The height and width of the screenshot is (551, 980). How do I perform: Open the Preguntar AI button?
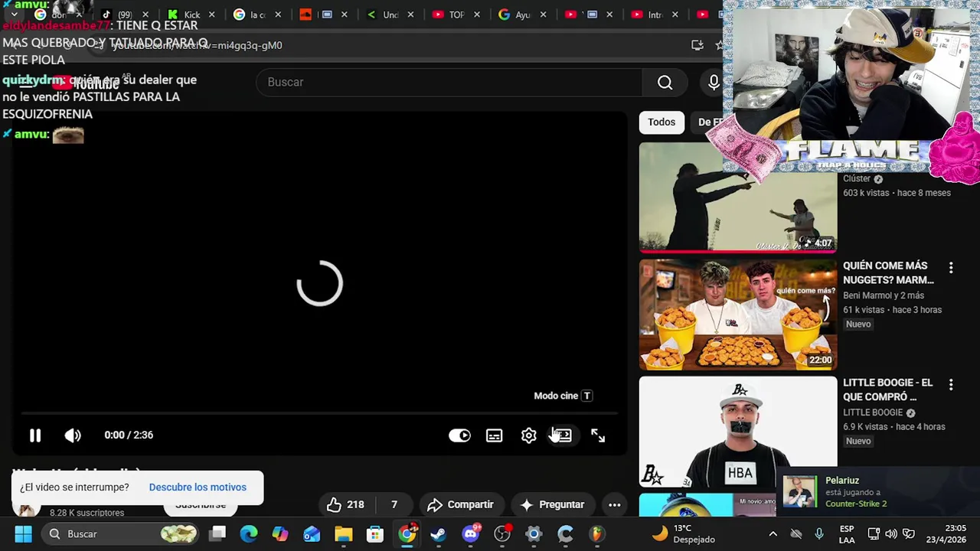coord(552,505)
